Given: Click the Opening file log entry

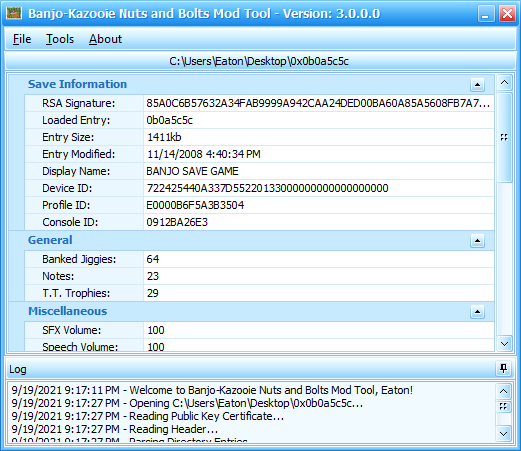Looking at the screenshot, I should [x=187, y=403].
